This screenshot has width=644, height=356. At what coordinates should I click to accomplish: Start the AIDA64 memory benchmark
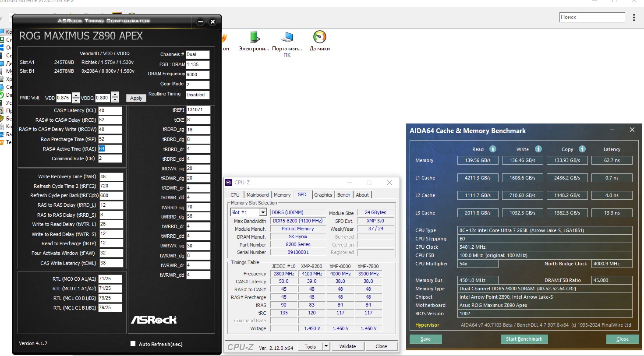point(524,339)
